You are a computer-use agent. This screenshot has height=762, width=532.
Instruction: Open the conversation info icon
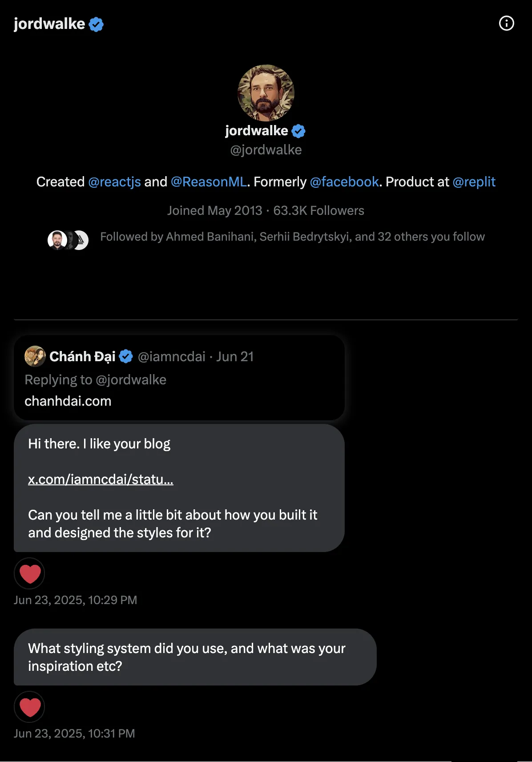[506, 23]
